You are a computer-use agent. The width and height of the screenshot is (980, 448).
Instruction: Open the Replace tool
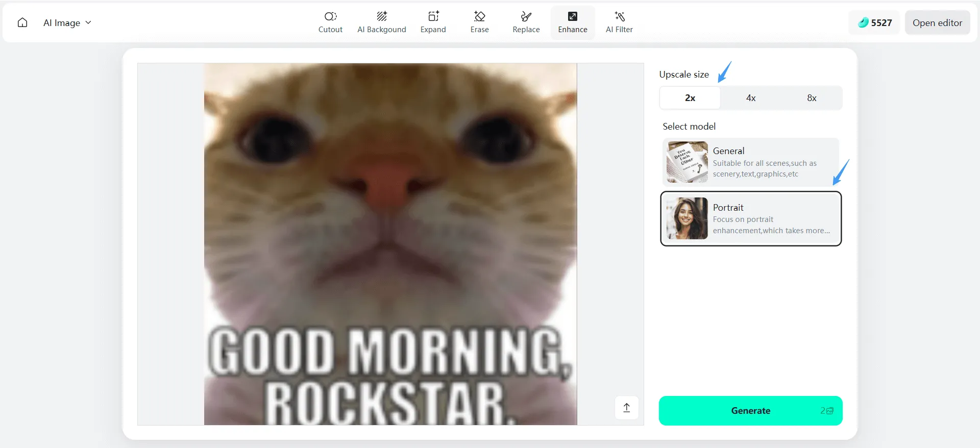[x=526, y=22]
